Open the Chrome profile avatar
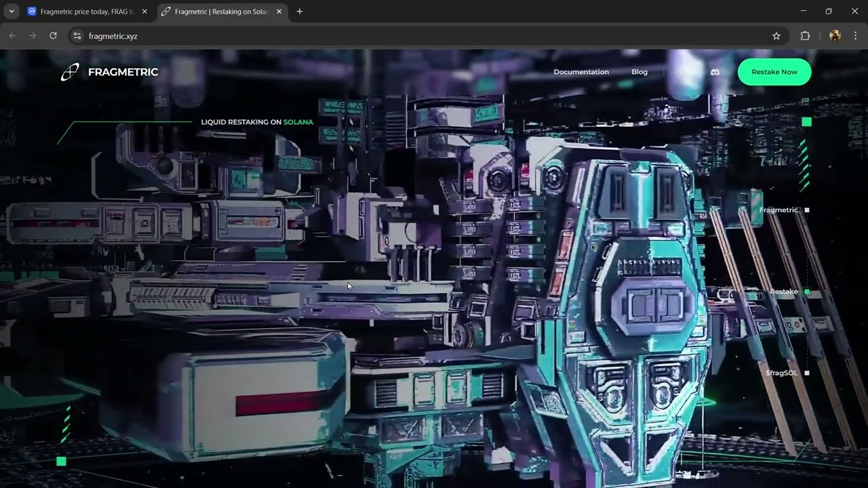This screenshot has height=488, width=868. [x=835, y=36]
